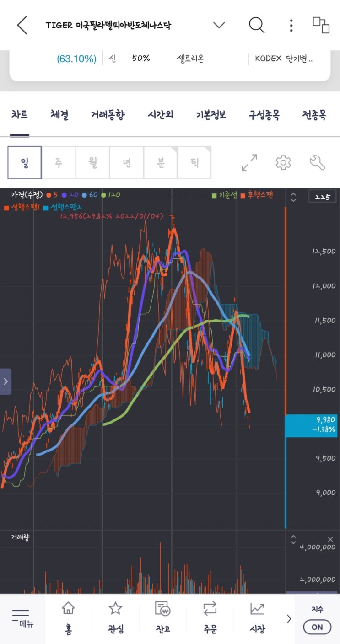The width and height of the screenshot is (340, 644).
Task: Open the multi-window screens icon
Action: (321, 25)
